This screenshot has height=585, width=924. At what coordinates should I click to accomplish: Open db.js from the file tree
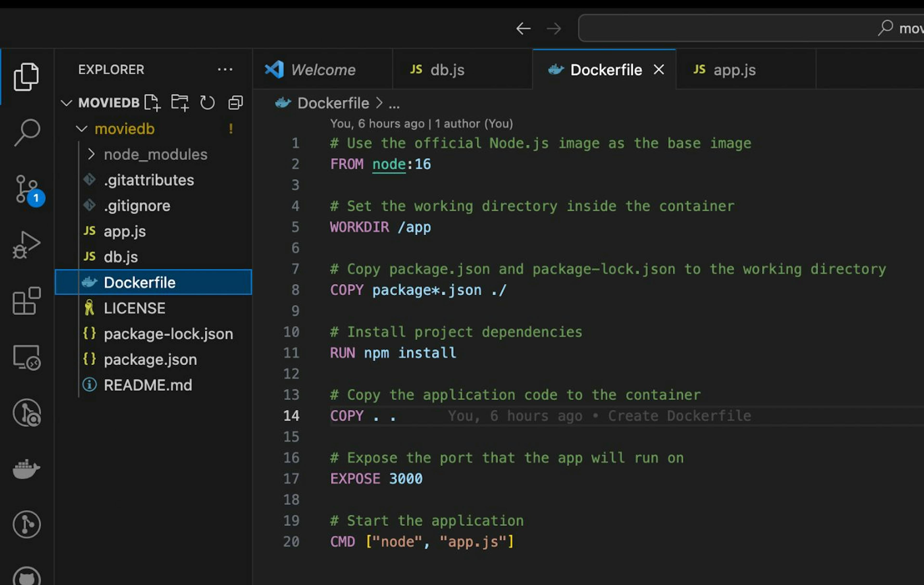point(154,257)
